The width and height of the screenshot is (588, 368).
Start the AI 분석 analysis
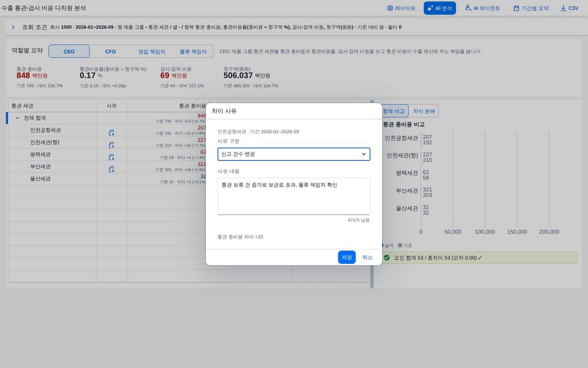(440, 8)
